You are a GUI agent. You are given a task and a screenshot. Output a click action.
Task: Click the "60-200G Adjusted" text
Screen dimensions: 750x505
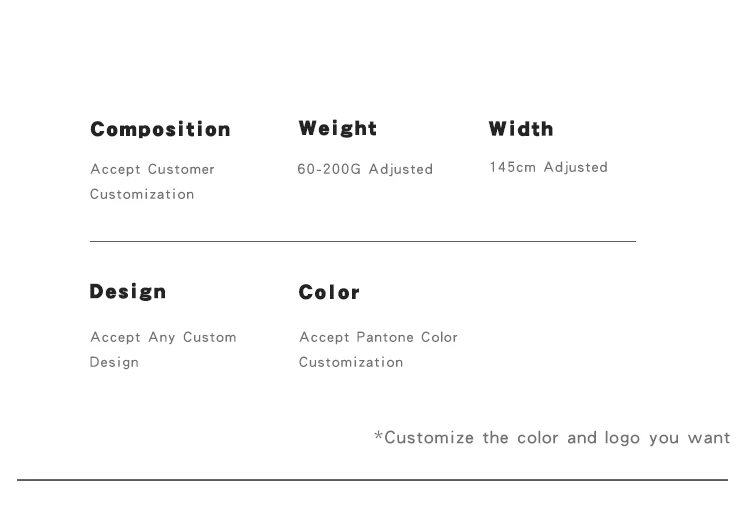point(365,170)
